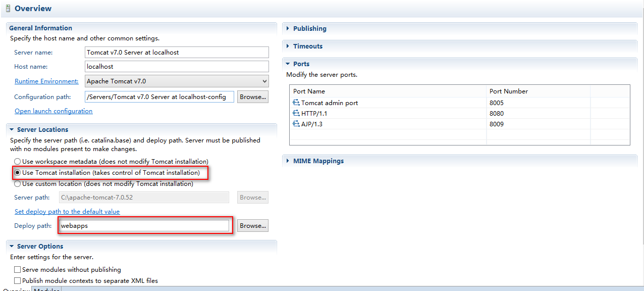Screen dimensions: 644x291
Task: Expand the Publishing section
Action: click(x=288, y=29)
